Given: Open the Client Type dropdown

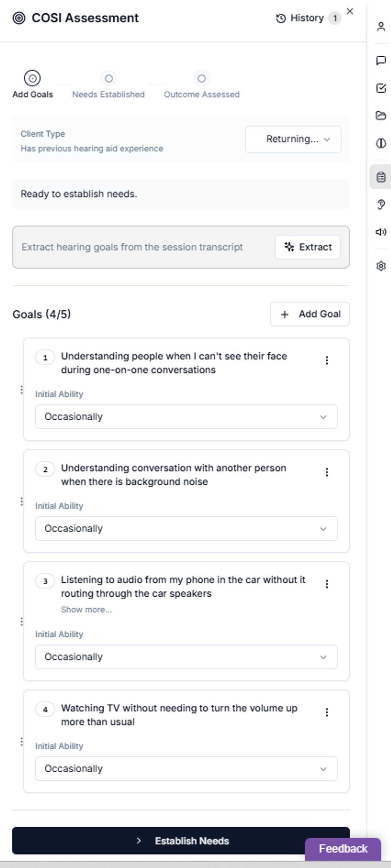Looking at the screenshot, I should [293, 139].
